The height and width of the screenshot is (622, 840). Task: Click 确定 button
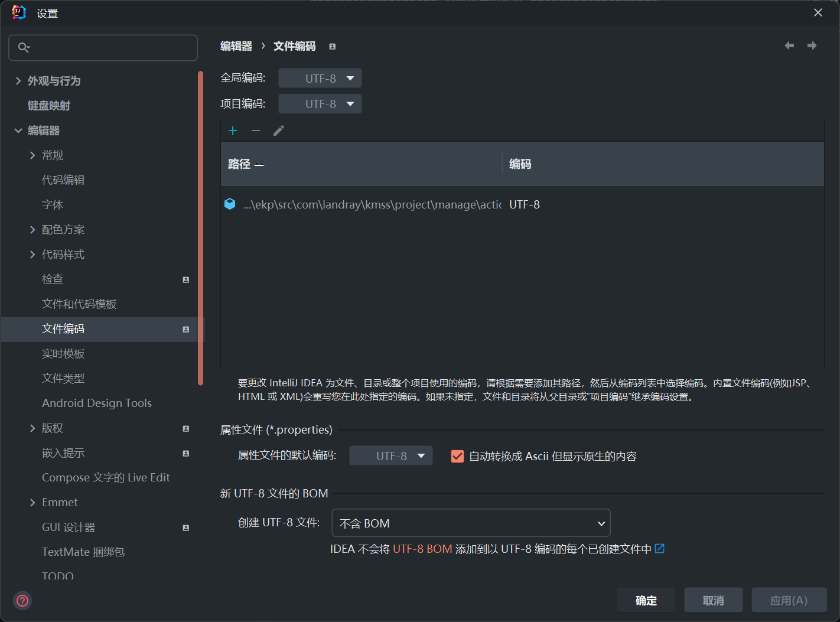click(646, 600)
